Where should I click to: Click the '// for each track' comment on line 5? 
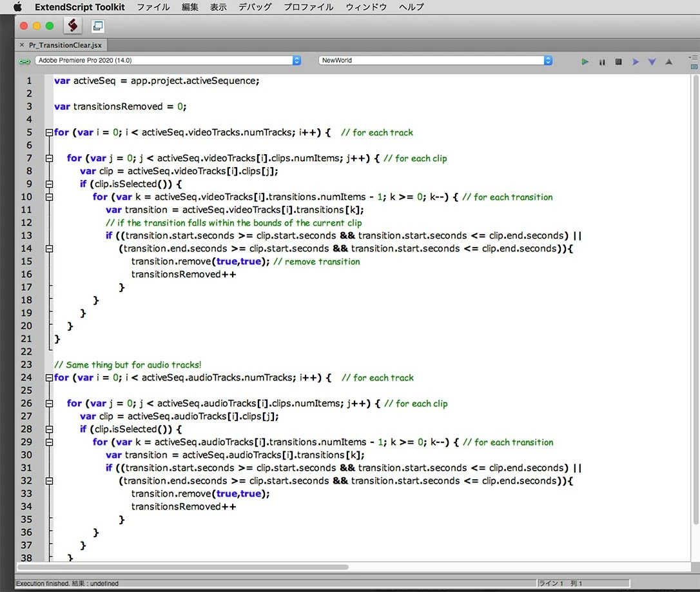[377, 133]
